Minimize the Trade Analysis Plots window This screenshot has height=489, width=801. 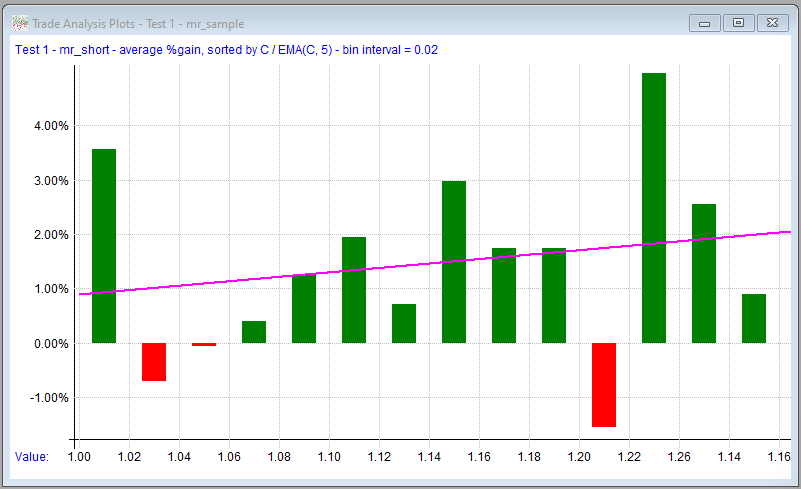704,22
